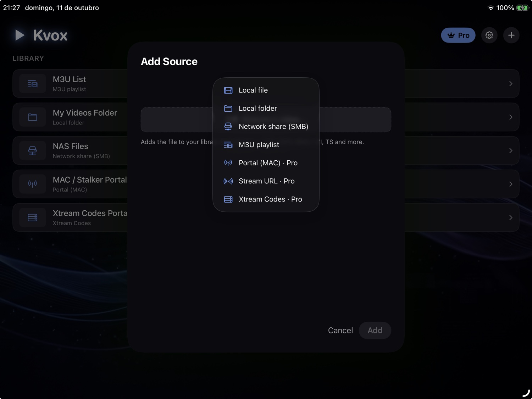Expand the M3U List row chevron
532x399 pixels.
pyautogui.click(x=511, y=84)
